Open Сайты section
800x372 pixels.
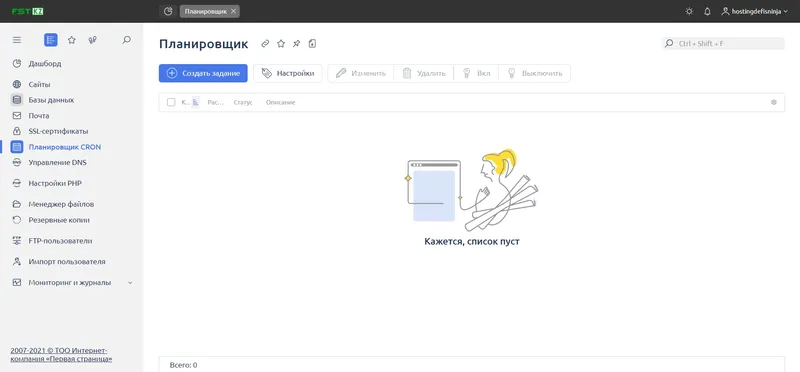(39, 85)
